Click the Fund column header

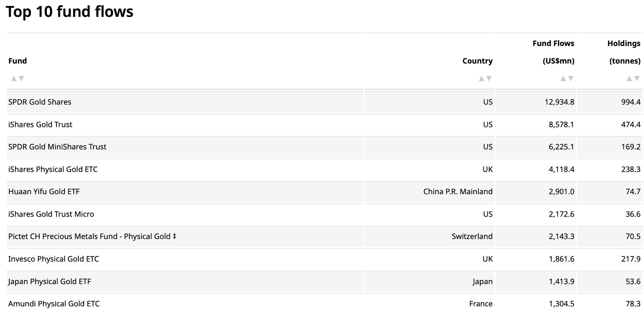(17, 61)
